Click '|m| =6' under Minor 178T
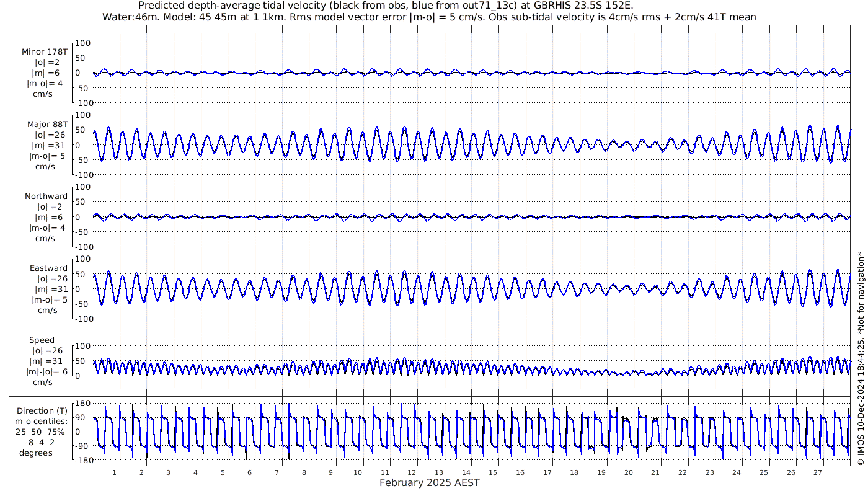The width and height of the screenshot is (868, 496). [x=46, y=73]
